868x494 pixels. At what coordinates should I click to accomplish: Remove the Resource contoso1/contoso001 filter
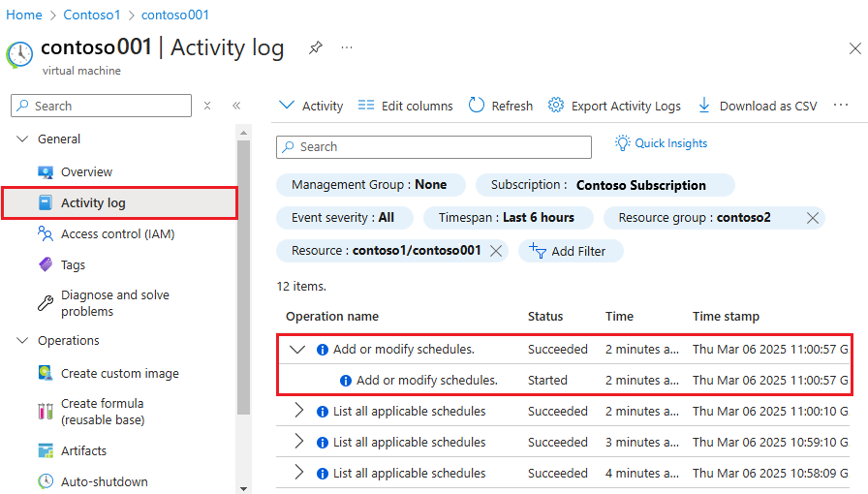pyautogui.click(x=496, y=251)
